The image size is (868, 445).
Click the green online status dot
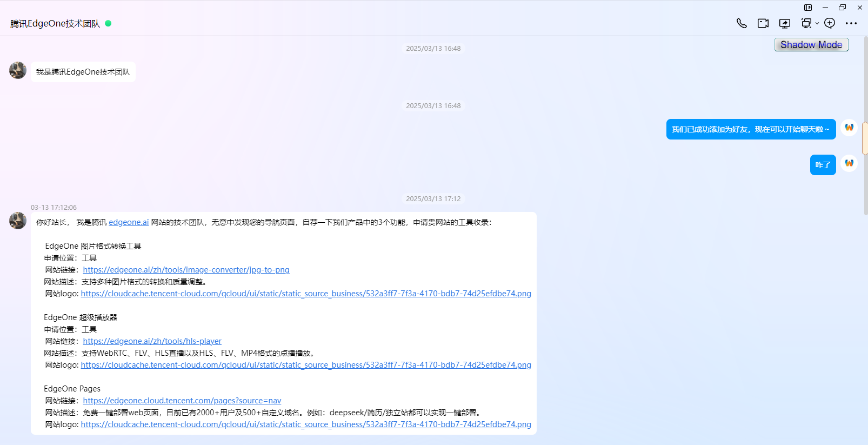click(108, 23)
